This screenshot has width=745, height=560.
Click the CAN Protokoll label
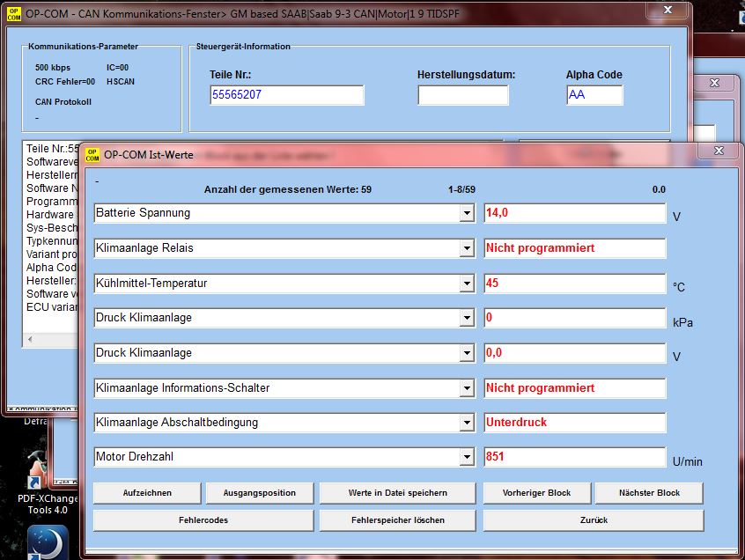coord(63,101)
